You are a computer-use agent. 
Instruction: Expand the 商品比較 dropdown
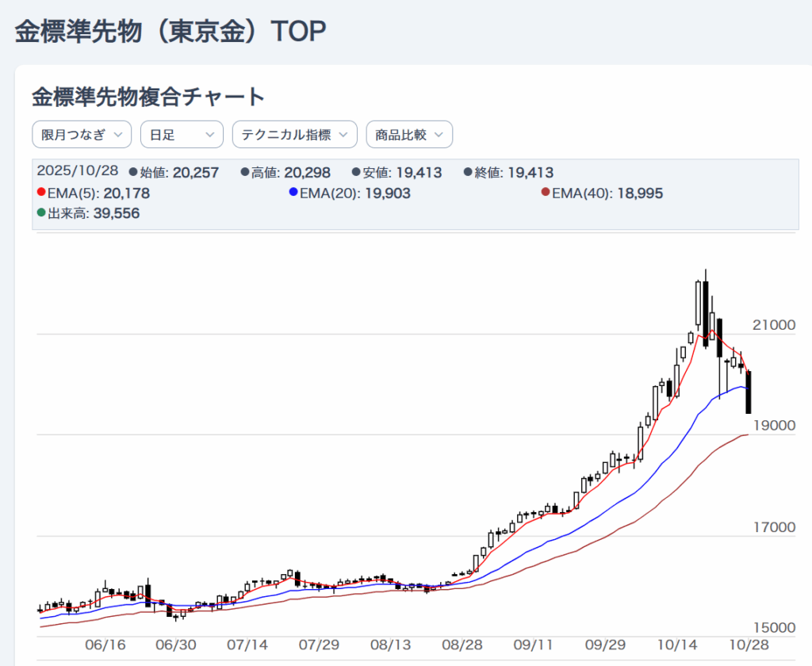pos(408,135)
